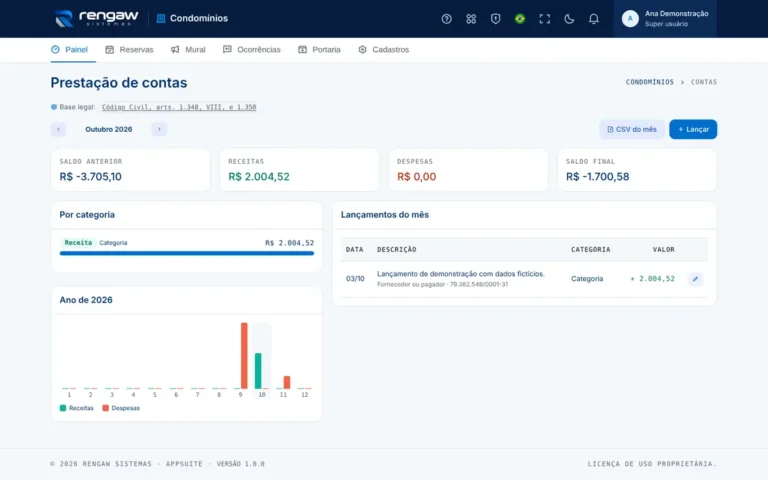Open the Mural tab

pos(188,49)
